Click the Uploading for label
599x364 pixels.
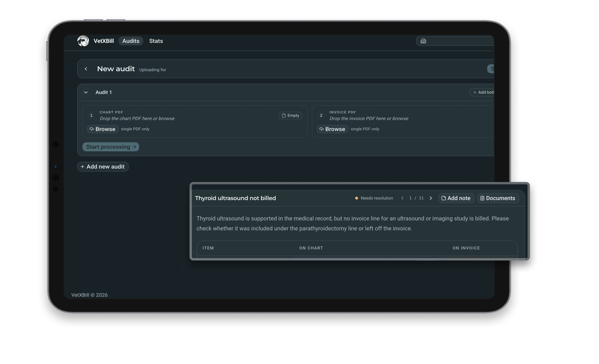click(x=153, y=70)
